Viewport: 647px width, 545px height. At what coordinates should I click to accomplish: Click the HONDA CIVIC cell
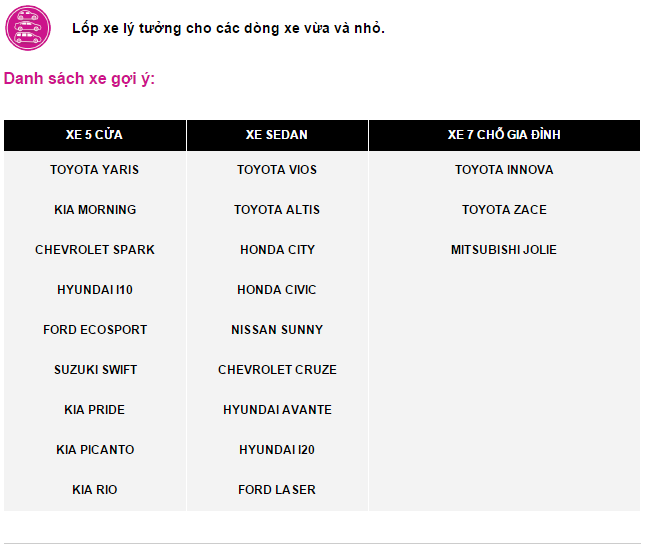pos(277,290)
